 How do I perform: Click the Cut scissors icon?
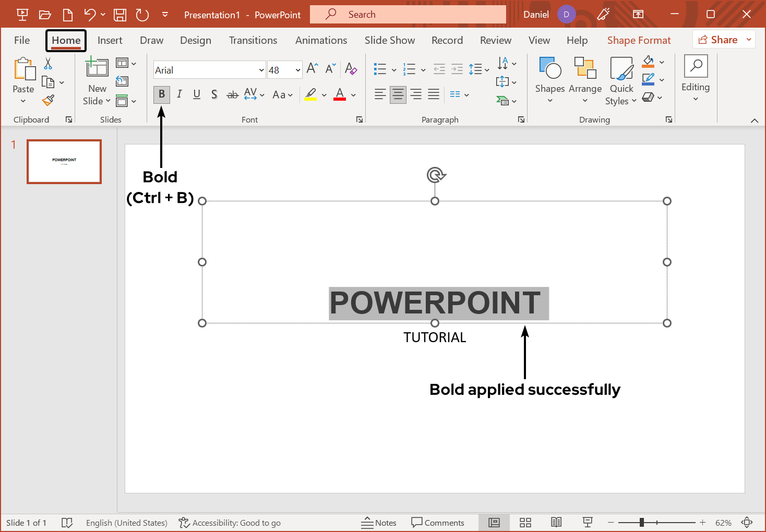tap(48, 64)
